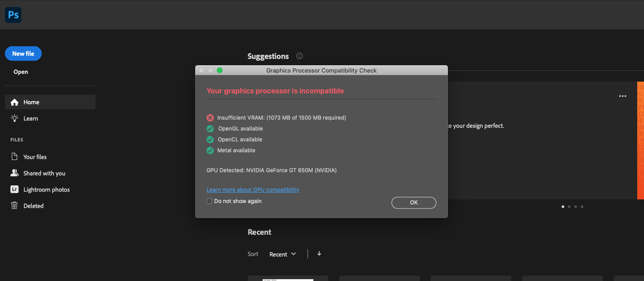Click the New file button
The height and width of the screenshot is (281, 644).
click(23, 53)
